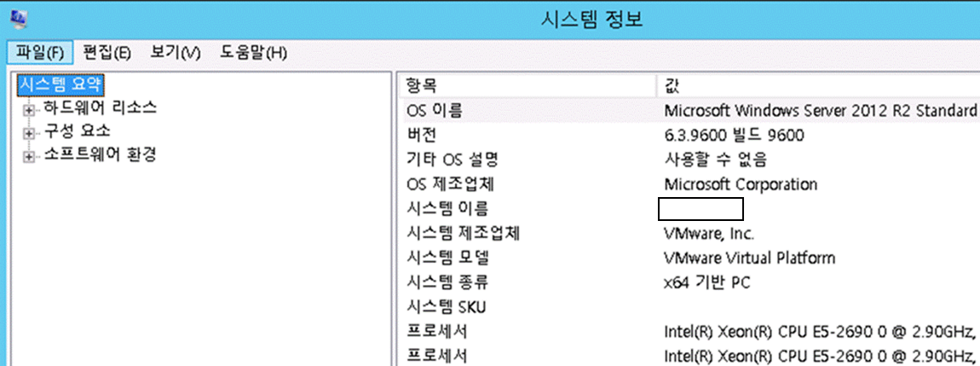980x366 pixels.
Task: Open the 보기(V) menu
Action: click(x=175, y=53)
